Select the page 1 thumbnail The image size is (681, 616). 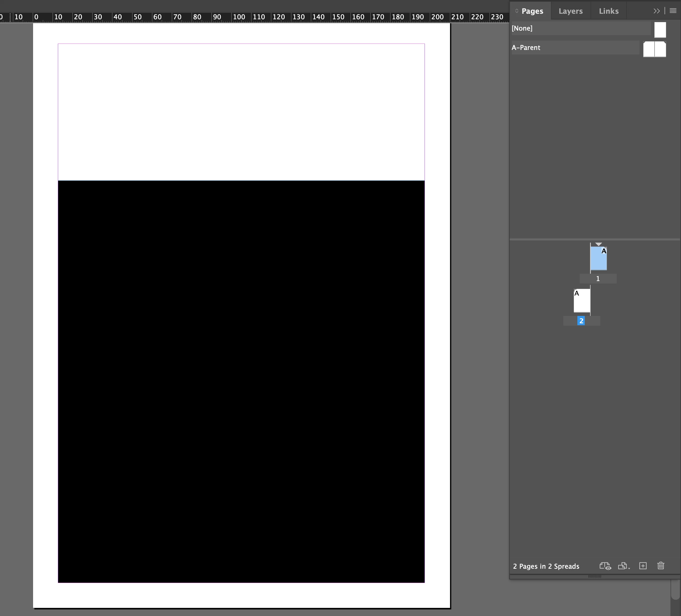pos(598,259)
